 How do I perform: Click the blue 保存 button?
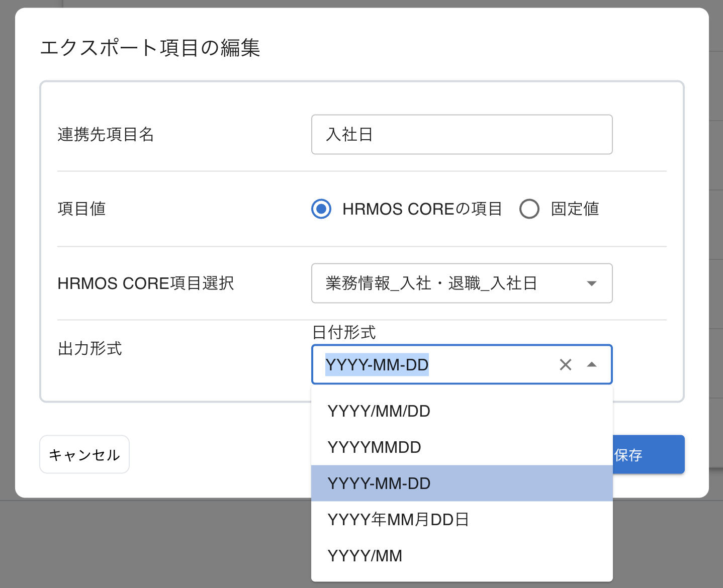coord(648,455)
